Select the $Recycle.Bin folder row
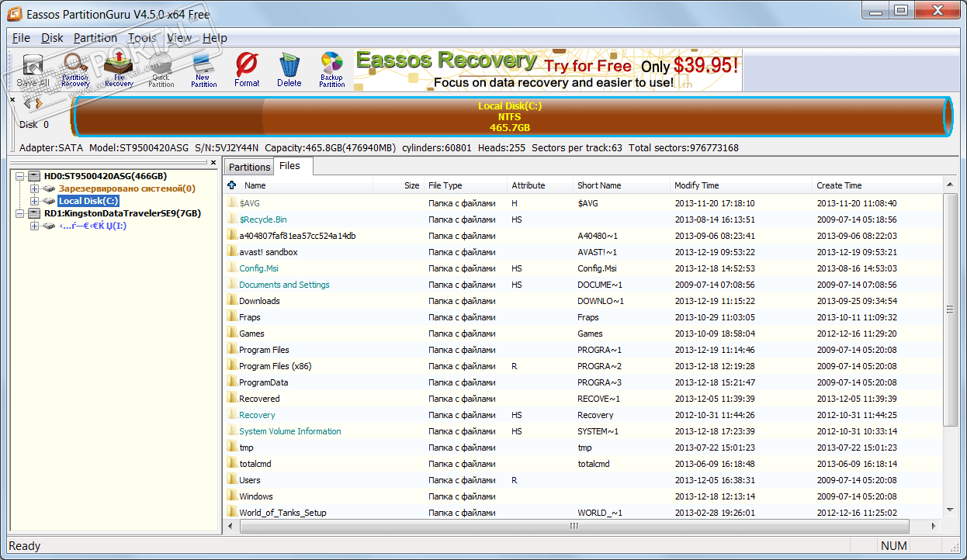 coord(584,219)
